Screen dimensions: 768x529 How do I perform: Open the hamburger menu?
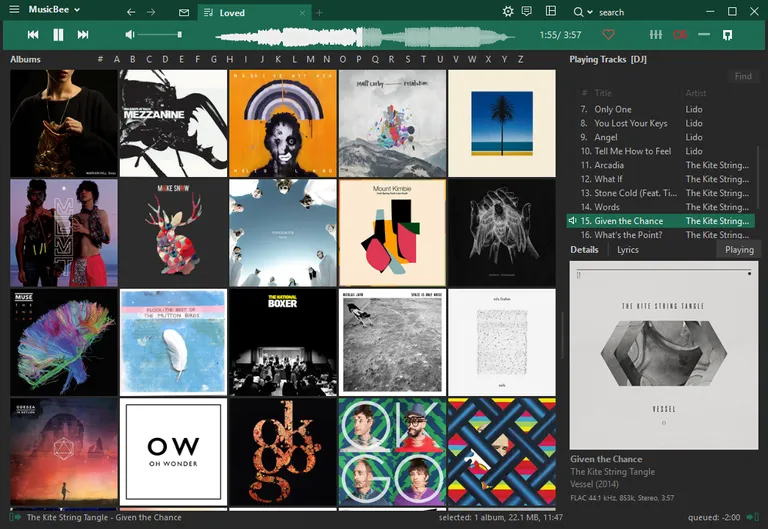tap(14, 517)
